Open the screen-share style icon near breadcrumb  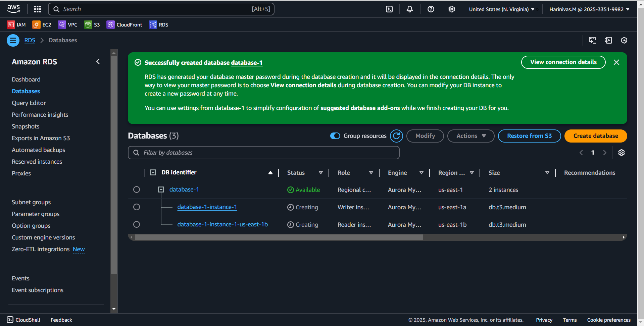coord(592,40)
